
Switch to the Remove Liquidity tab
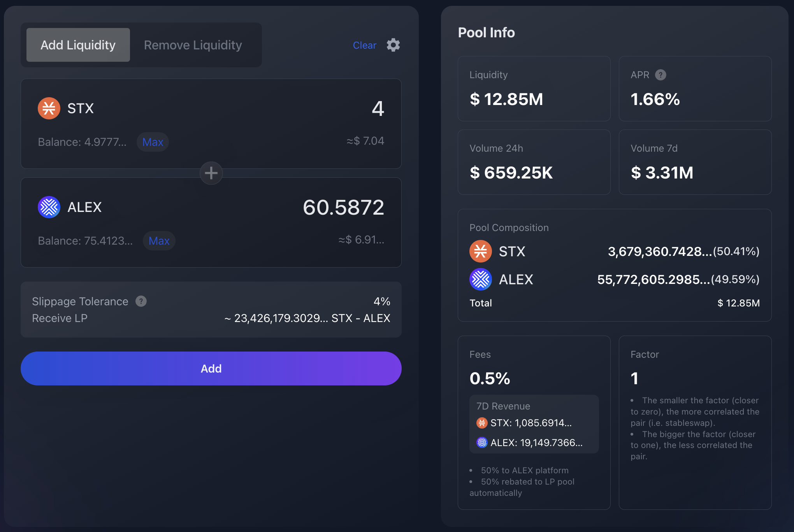point(193,45)
